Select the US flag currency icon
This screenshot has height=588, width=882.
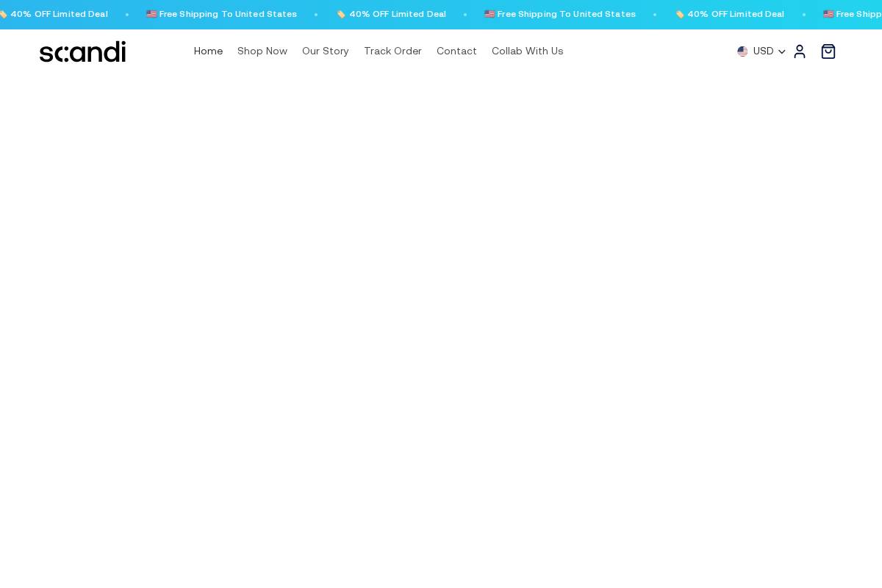click(x=742, y=51)
